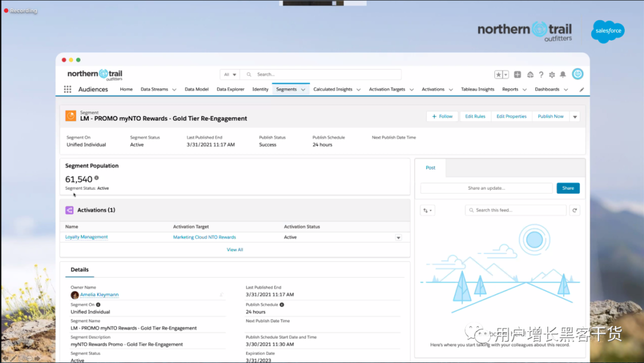Select the Post tab in the feed

click(431, 168)
